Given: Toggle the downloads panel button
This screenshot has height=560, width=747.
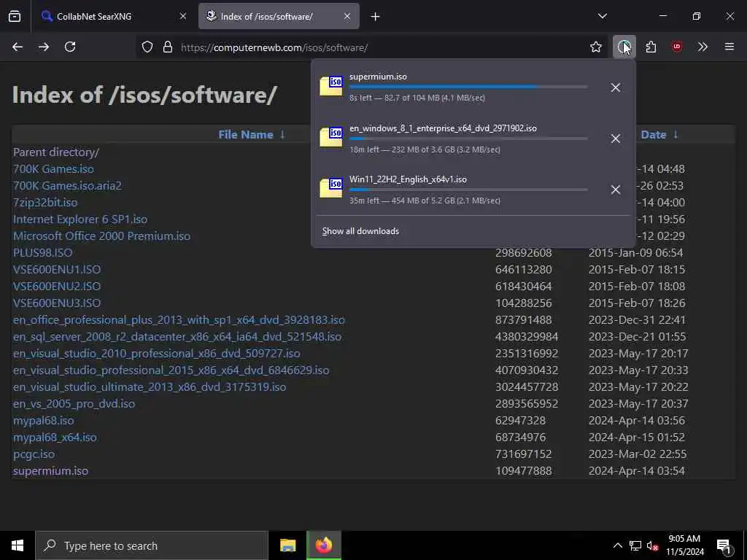Looking at the screenshot, I should click(x=624, y=47).
